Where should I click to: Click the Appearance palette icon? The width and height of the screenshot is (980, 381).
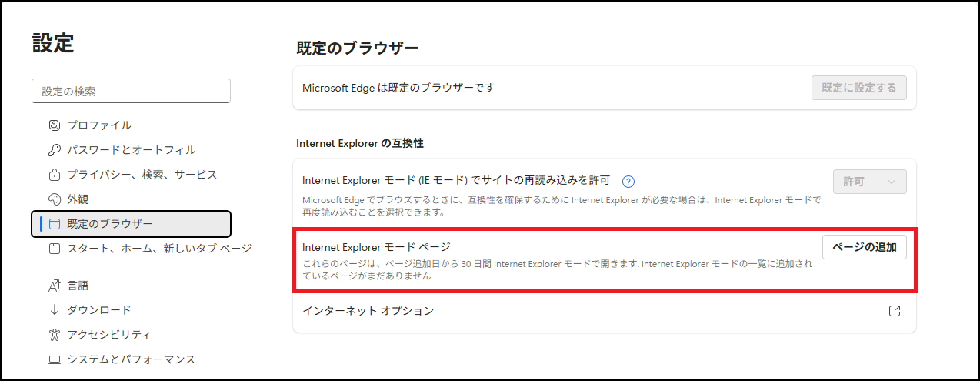click(54, 199)
